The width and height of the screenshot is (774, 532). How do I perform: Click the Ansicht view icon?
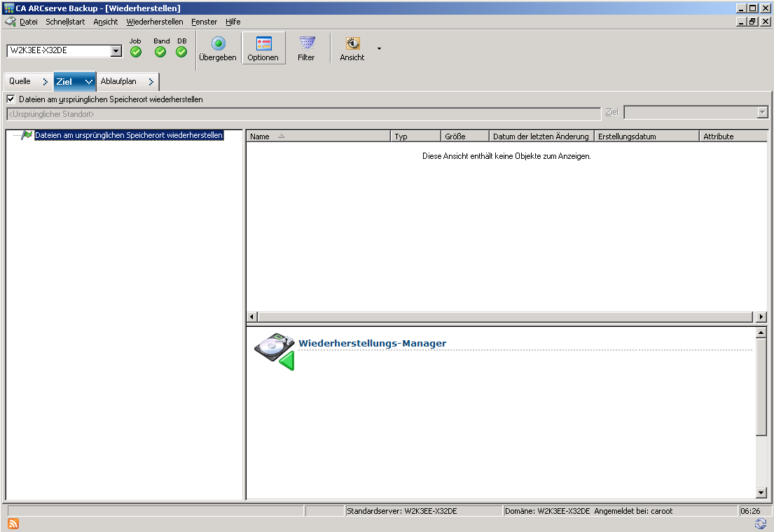click(352, 43)
